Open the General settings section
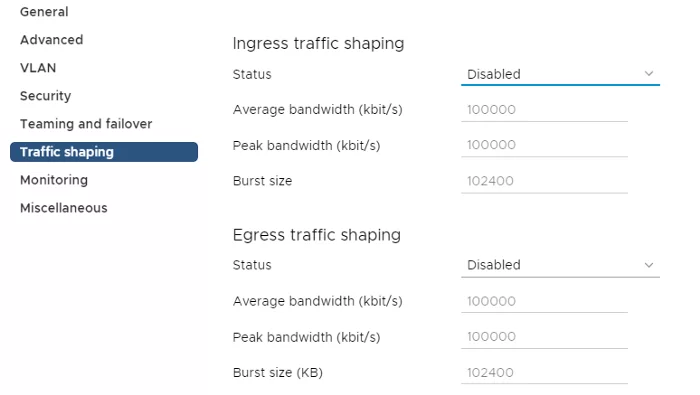This screenshot has height=395, width=700. pyautogui.click(x=44, y=12)
